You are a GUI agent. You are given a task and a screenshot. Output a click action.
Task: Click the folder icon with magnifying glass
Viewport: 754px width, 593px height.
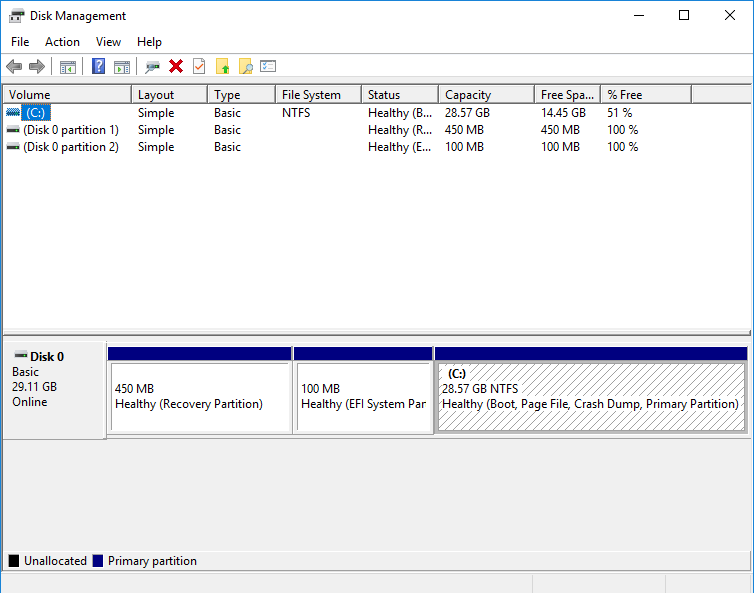point(245,67)
